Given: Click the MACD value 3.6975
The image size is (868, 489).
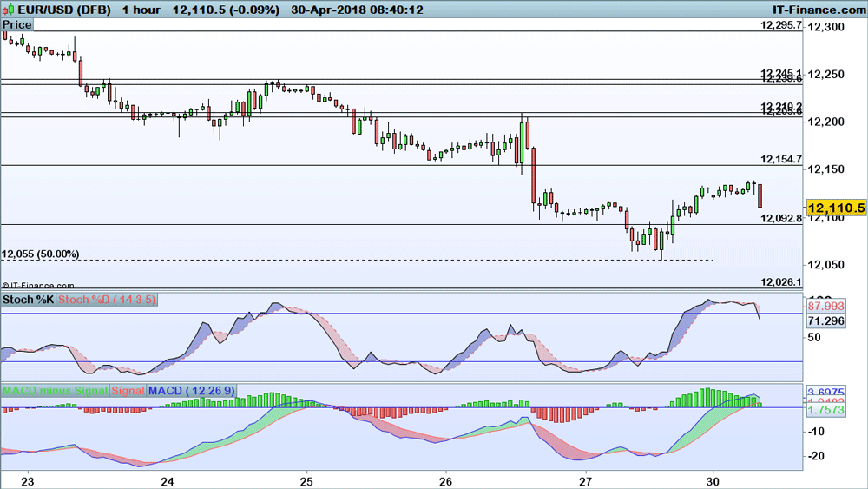Looking at the screenshot, I should point(826,392).
